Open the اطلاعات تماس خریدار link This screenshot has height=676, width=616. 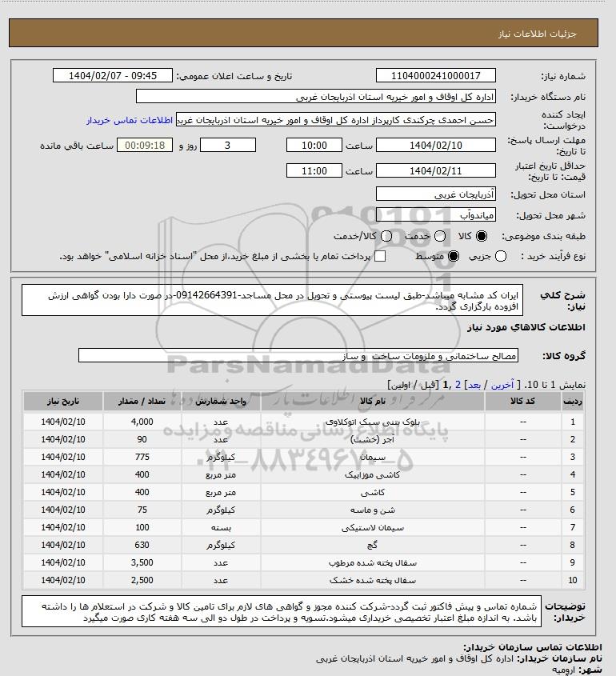coord(130,120)
